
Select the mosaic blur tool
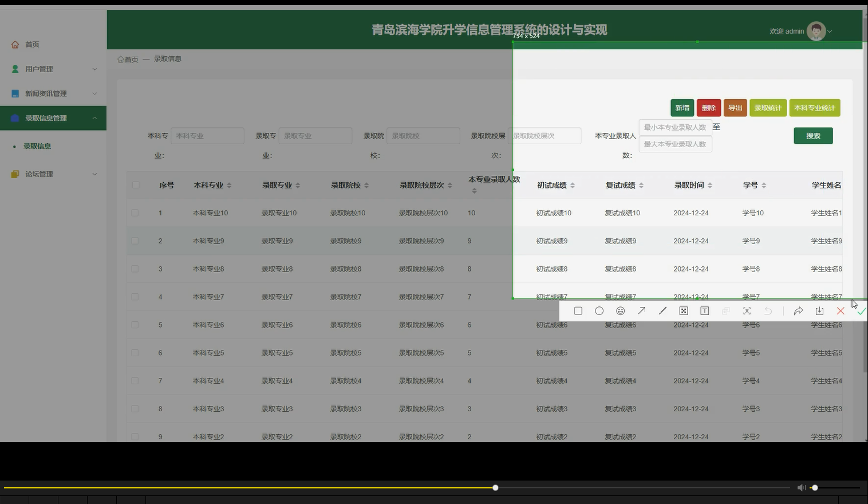(683, 310)
